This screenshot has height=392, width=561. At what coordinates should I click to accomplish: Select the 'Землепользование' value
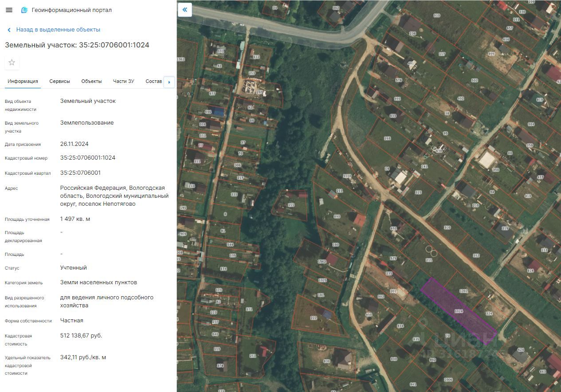click(87, 123)
